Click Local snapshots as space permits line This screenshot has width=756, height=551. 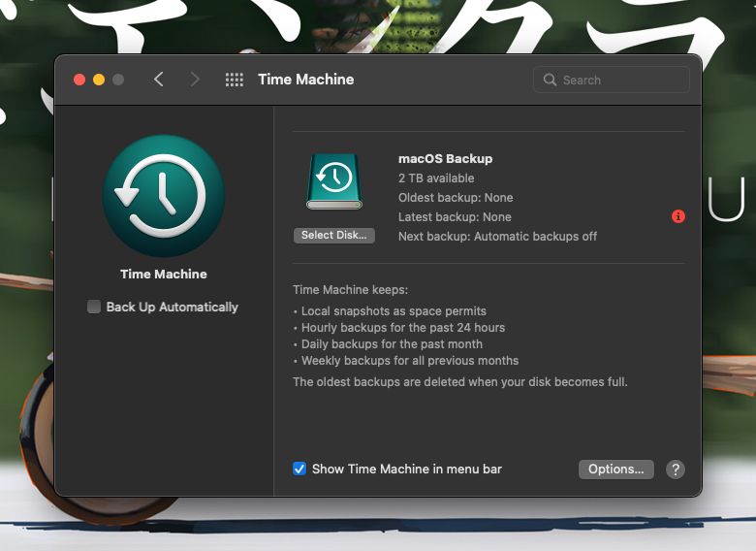pos(394,311)
